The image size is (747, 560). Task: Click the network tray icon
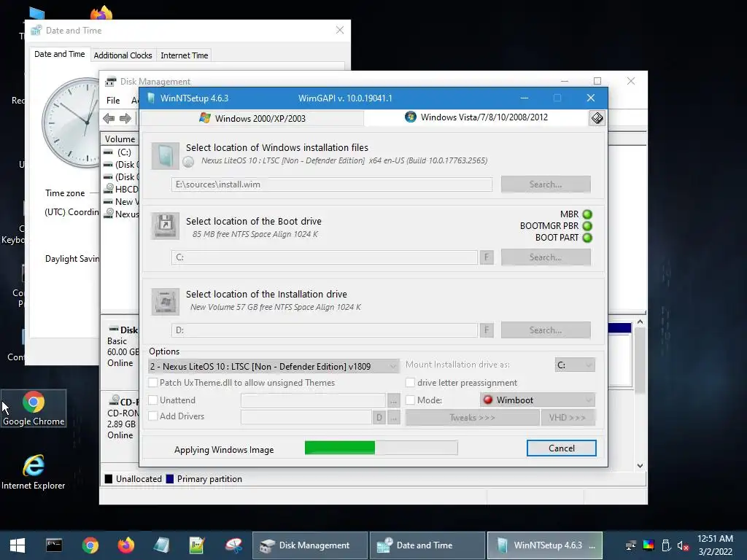tap(631, 545)
